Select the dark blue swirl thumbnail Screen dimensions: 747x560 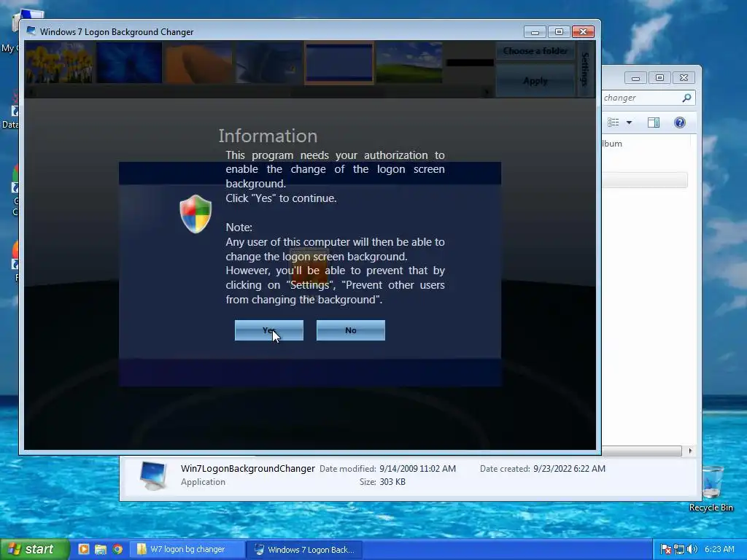pyautogui.click(x=268, y=63)
